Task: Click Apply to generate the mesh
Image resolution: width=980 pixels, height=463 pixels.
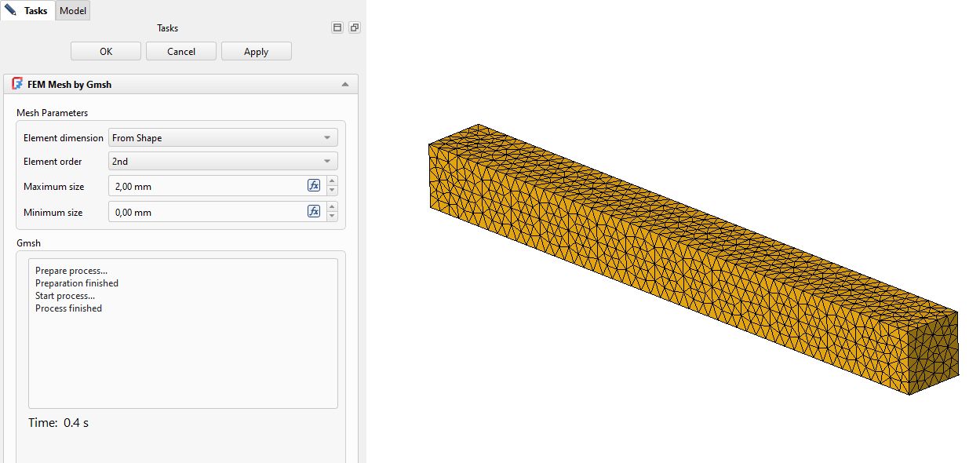Action: (x=256, y=52)
